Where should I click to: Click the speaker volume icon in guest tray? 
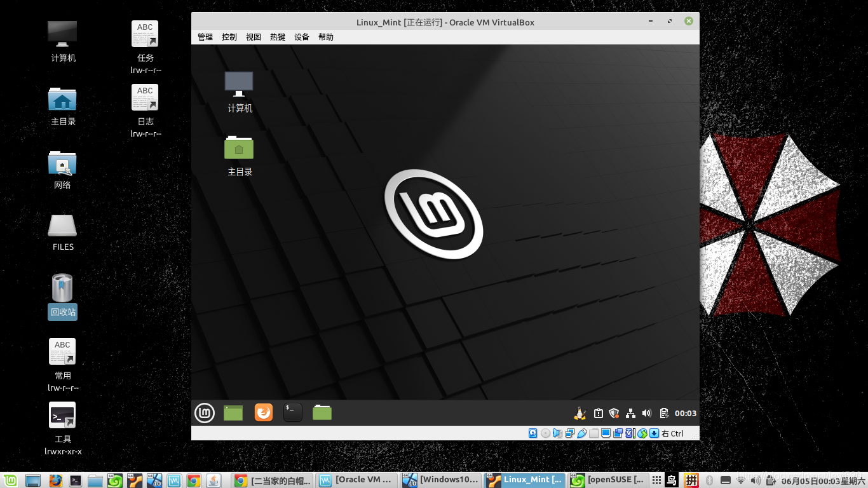click(x=647, y=414)
